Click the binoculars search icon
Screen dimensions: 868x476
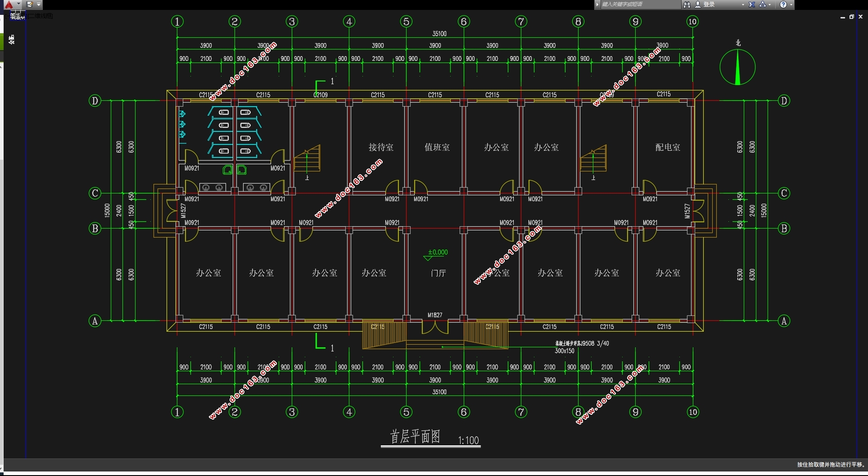pyautogui.click(x=687, y=4)
